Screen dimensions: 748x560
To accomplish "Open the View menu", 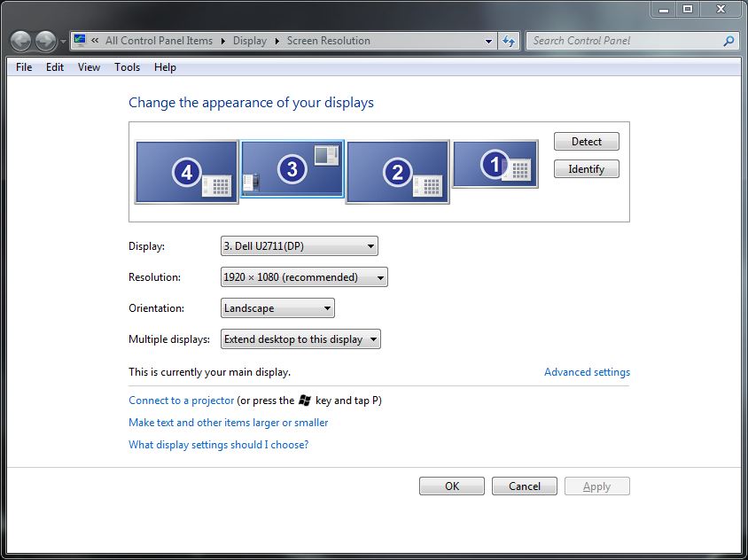I will [x=89, y=67].
